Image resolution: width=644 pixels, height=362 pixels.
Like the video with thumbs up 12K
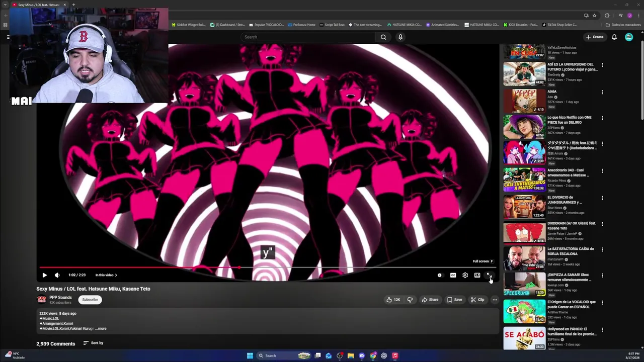(x=393, y=300)
